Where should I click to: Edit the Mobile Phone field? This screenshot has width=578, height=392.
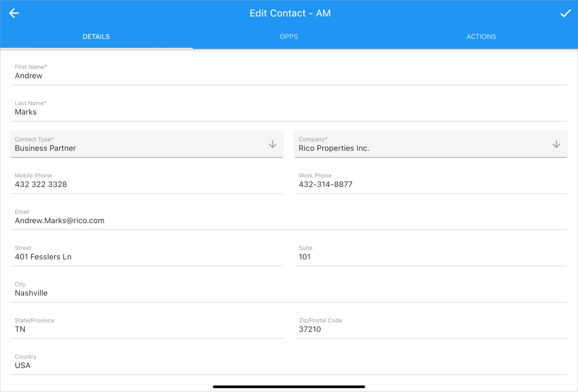[x=147, y=181]
